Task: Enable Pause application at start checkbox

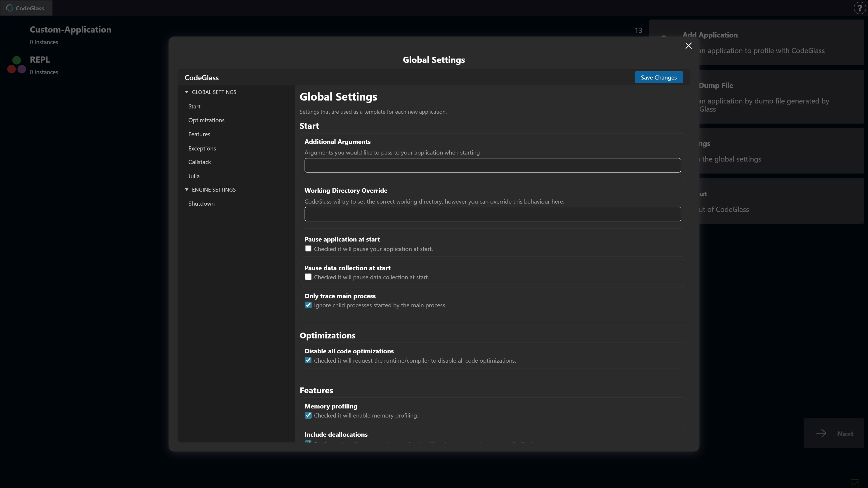Action: tap(308, 249)
